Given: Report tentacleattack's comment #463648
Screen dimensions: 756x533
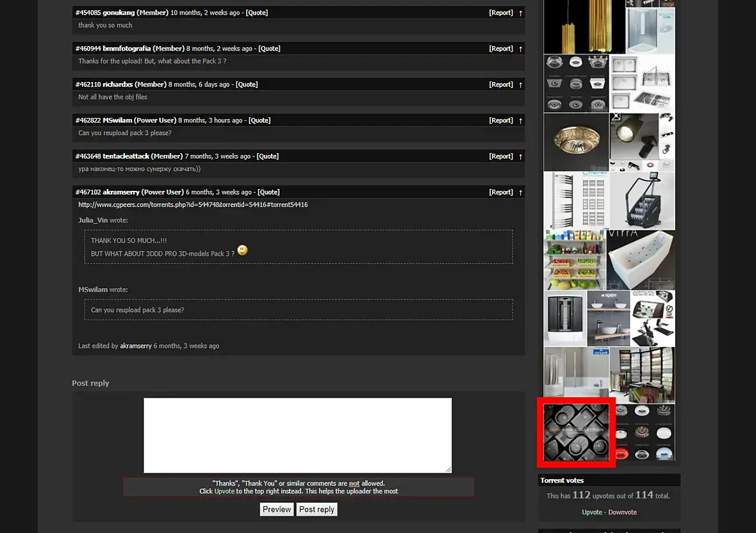Looking at the screenshot, I should coord(501,156).
